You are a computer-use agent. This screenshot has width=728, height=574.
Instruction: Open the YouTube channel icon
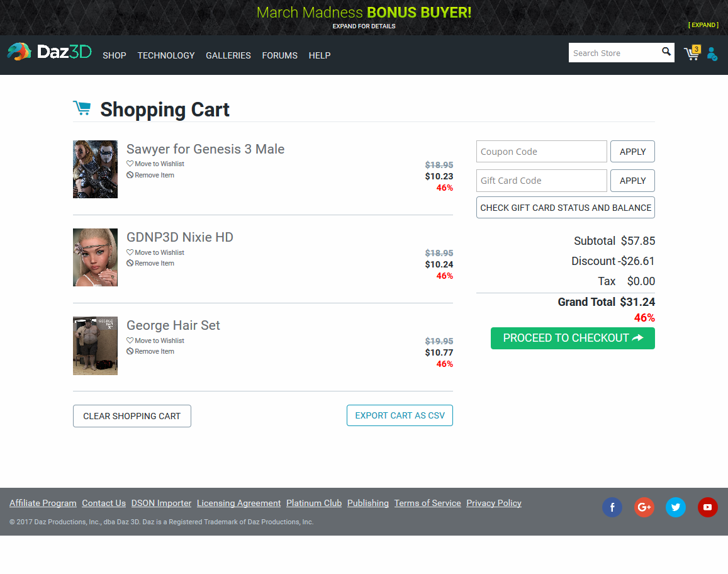pyautogui.click(x=708, y=507)
